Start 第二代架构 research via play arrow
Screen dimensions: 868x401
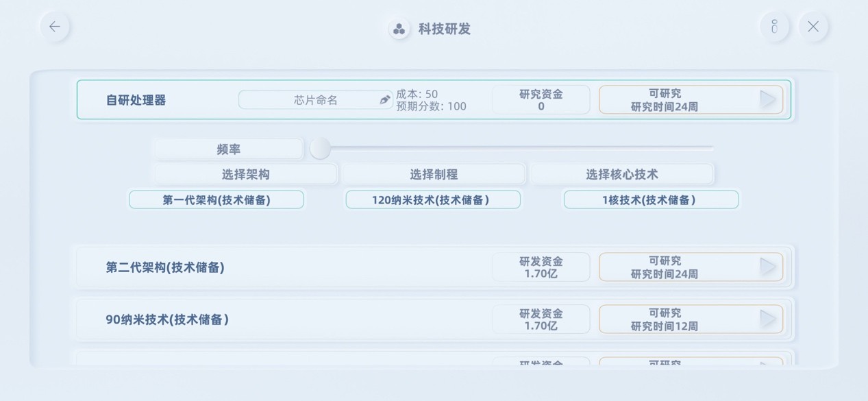769,267
